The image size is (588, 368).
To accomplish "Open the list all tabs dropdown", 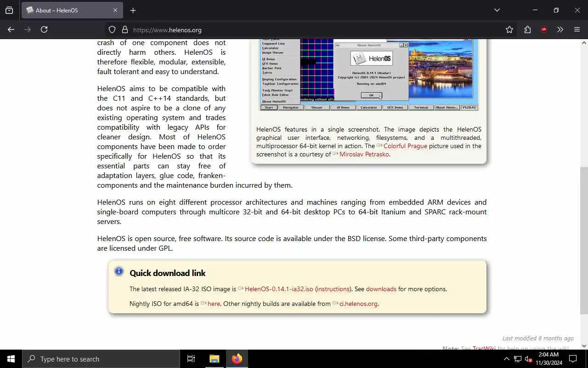I will [497, 10].
